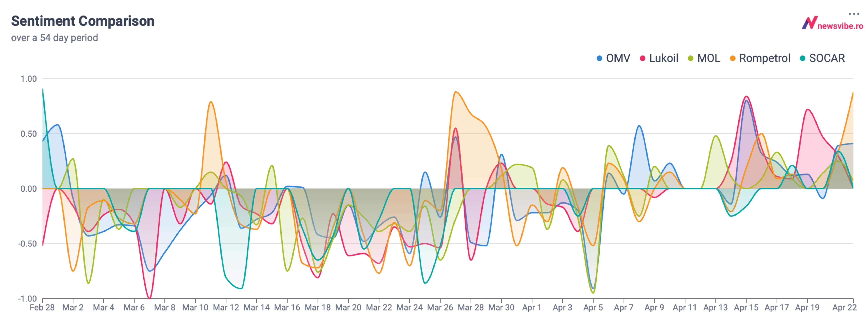Click the Apr 9 x-axis label
Screen dimensions: 868x334
tap(654, 308)
